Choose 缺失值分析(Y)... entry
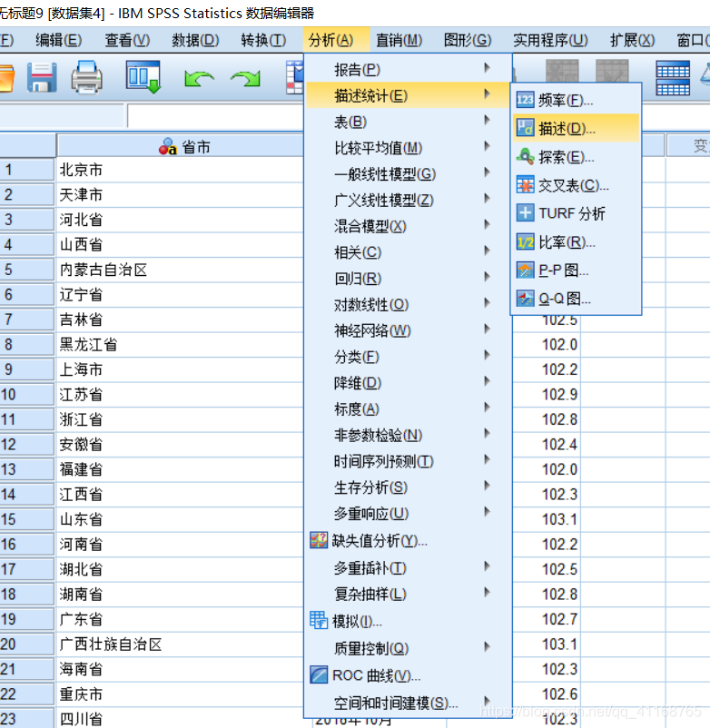This screenshot has height=728, width=710. tap(409, 540)
